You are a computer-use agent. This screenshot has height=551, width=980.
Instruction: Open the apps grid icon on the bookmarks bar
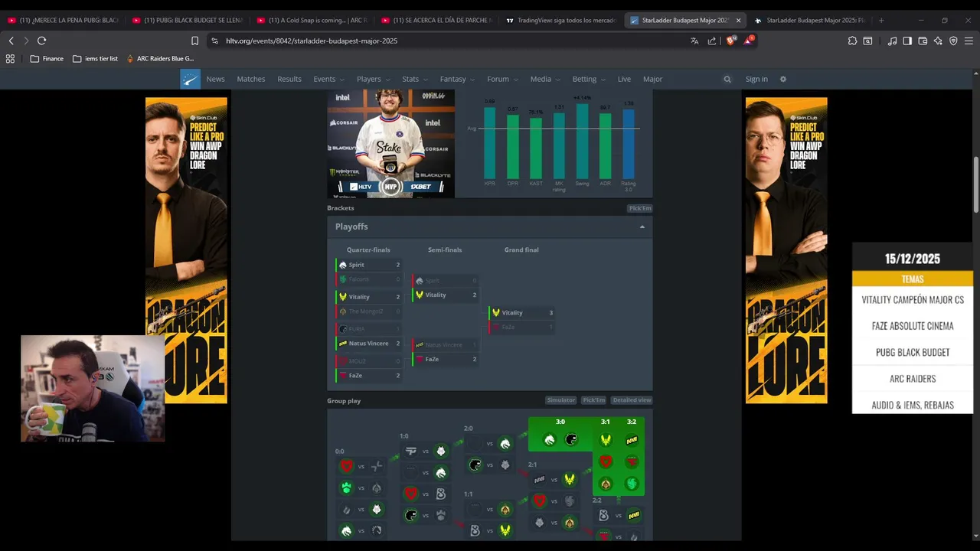[x=10, y=59]
